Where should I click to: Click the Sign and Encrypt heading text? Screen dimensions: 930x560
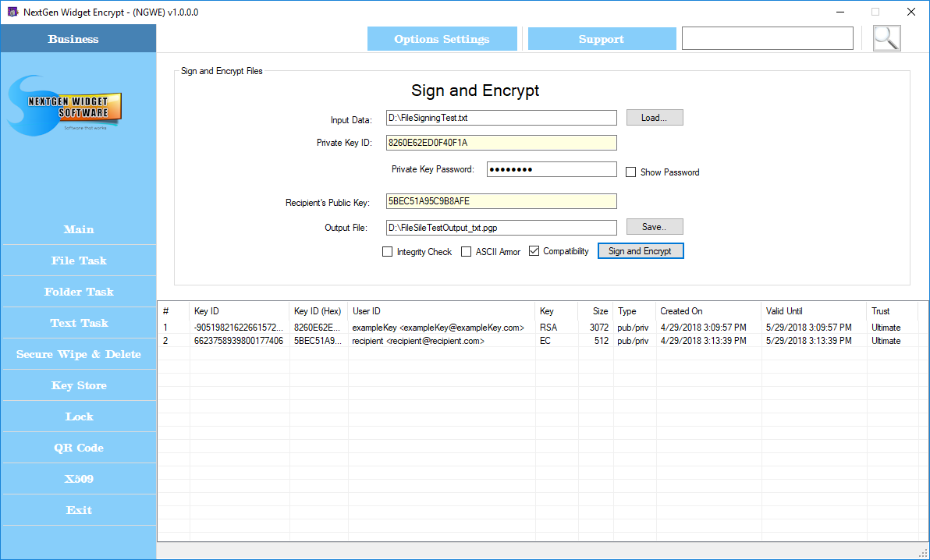[475, 90]
